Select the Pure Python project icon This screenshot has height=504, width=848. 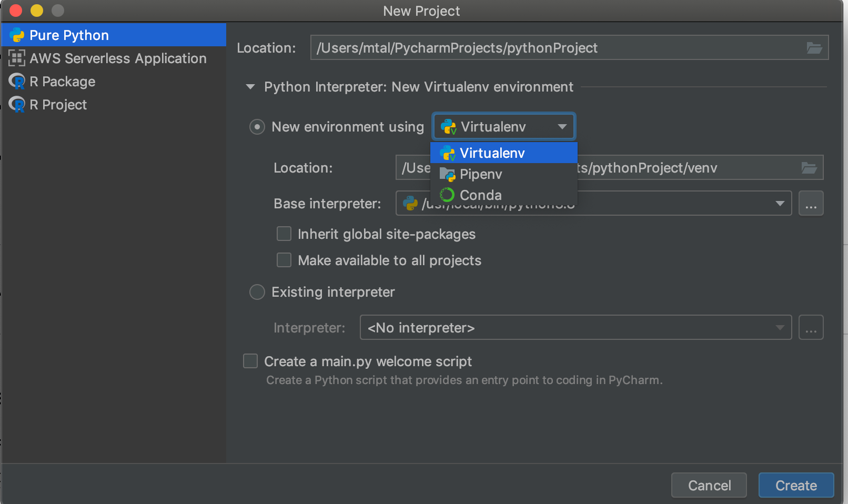pos(17,35)
